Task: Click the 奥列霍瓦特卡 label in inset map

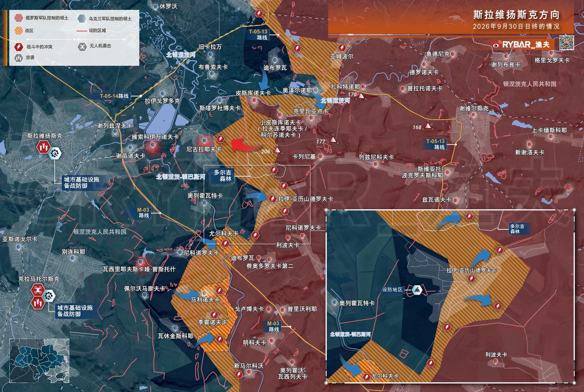Action: click(357, 303)
